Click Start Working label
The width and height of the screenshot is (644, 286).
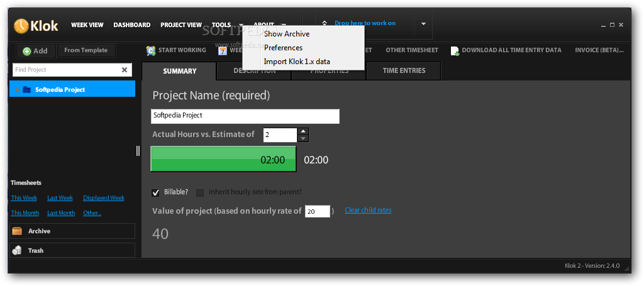coord(182,50)
